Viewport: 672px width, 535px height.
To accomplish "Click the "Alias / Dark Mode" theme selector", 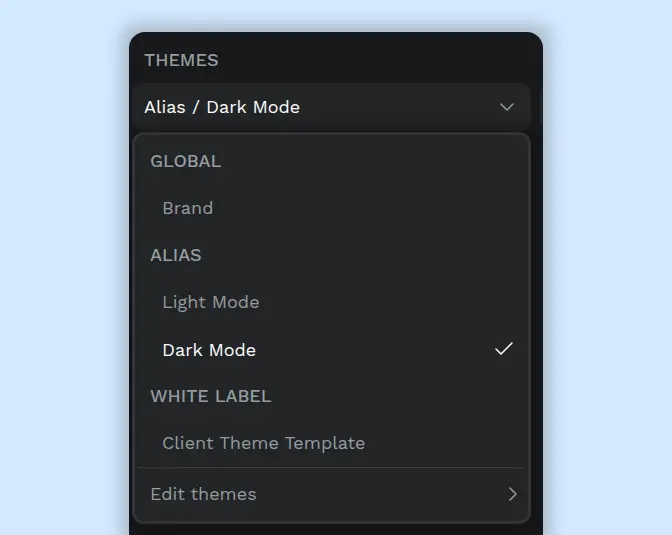I will [222, 107].
